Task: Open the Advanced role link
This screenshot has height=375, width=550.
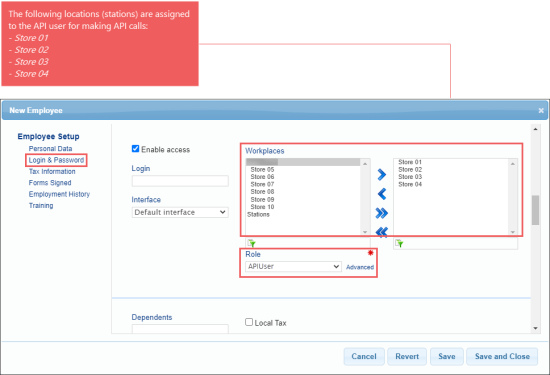Action: pos(360,267)
